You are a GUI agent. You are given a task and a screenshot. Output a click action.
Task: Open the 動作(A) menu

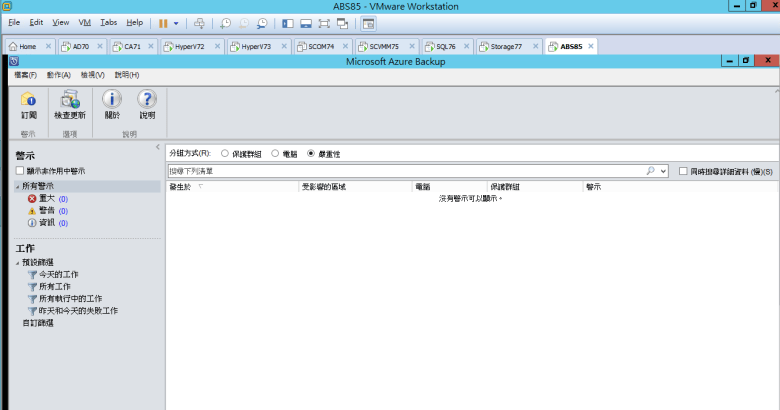click(59, 75)
